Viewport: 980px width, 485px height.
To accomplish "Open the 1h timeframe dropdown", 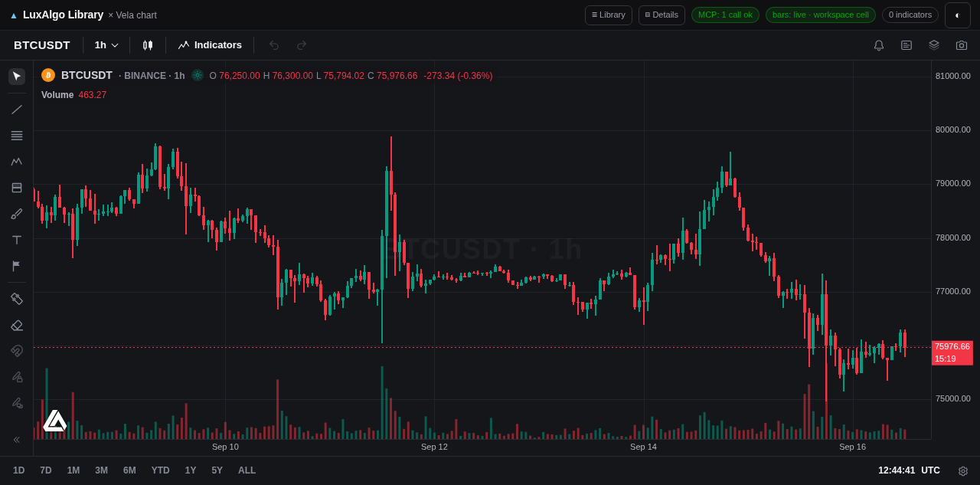I will [x=106, y=45].
